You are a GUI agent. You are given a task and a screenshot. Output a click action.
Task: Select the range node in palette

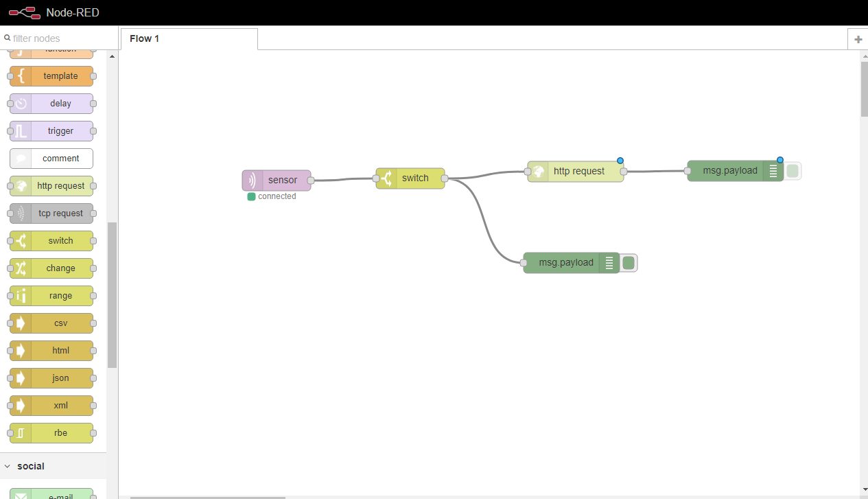(x=51, y=296)
